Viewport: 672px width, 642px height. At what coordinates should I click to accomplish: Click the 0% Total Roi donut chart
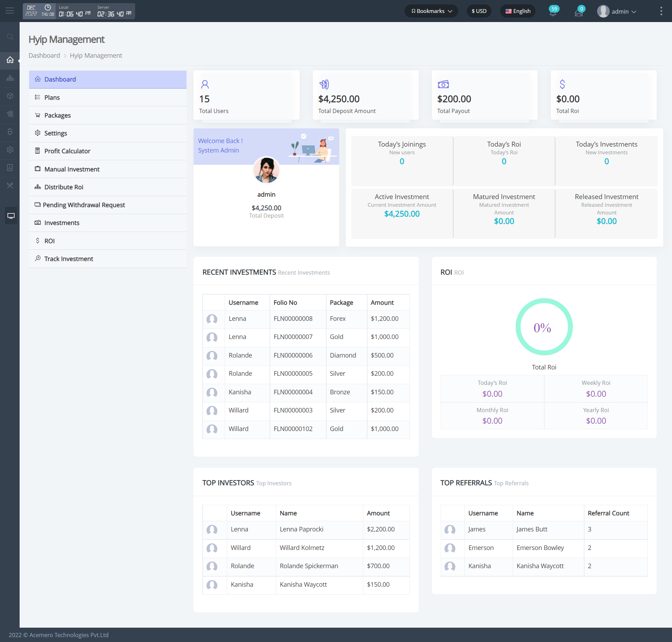[x=544, y=327]
